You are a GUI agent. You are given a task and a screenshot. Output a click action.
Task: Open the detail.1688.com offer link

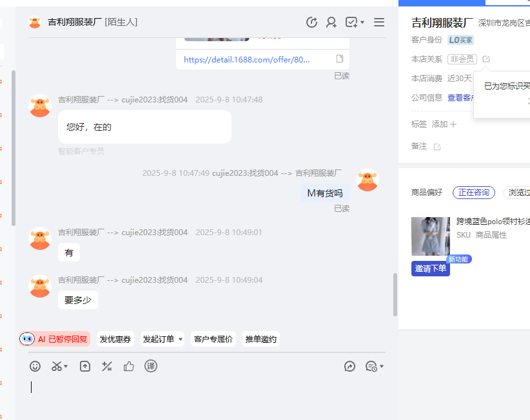click(246, 59)
